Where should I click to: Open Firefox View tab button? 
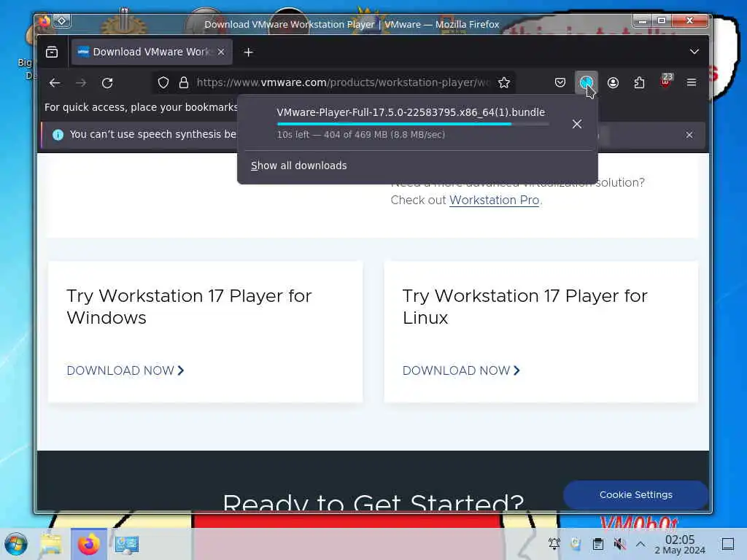pyautogui.click(x=52, y=52)
